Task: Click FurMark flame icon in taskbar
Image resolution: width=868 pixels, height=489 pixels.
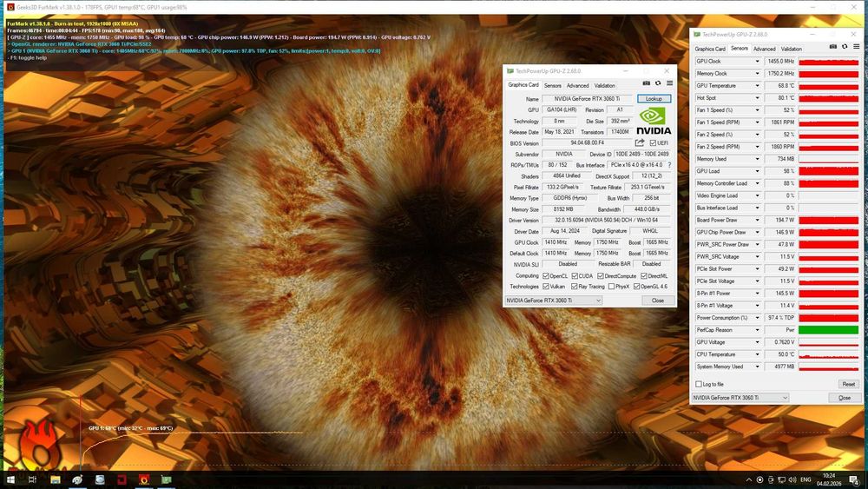Action: click(144, 479)
